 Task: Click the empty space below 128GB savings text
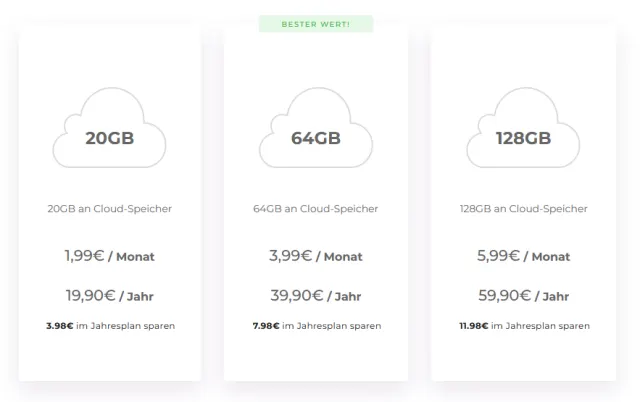523,356
